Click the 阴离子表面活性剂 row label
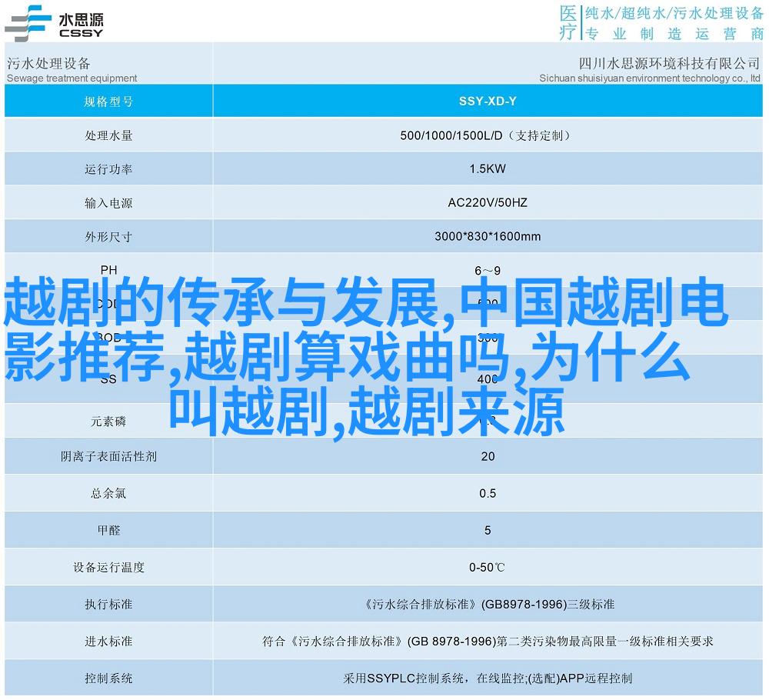This screenshot has width=769, height=700. 108,456
